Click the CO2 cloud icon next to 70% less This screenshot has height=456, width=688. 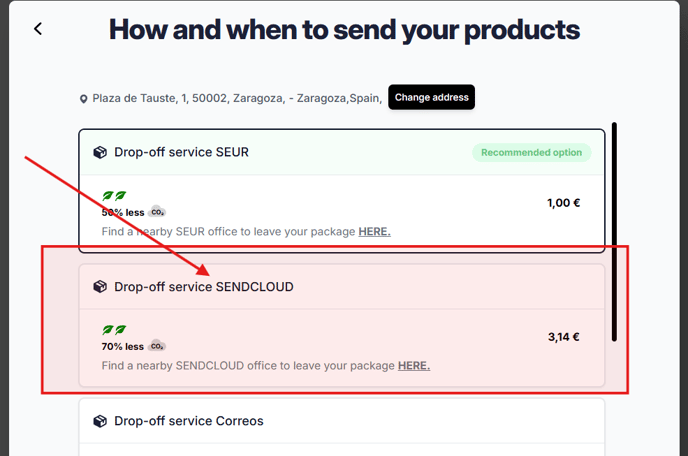click(x=157, y=346)
